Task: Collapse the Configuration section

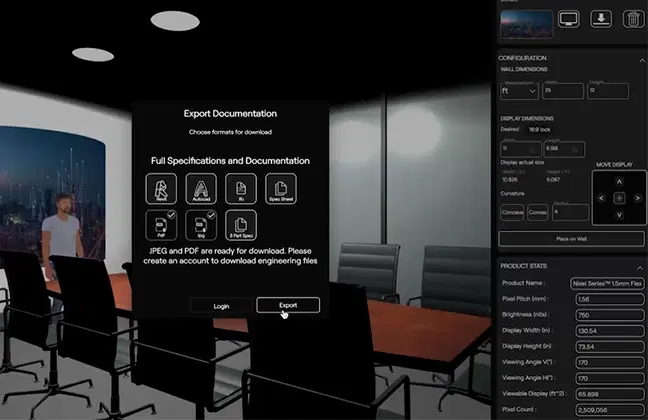Action: tap(642, 60)
